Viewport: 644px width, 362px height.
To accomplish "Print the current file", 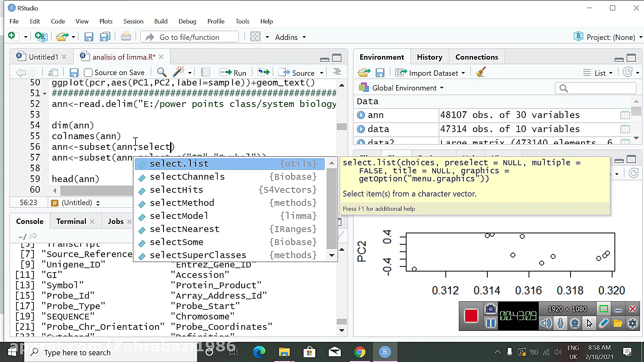I will pos(126,37).
